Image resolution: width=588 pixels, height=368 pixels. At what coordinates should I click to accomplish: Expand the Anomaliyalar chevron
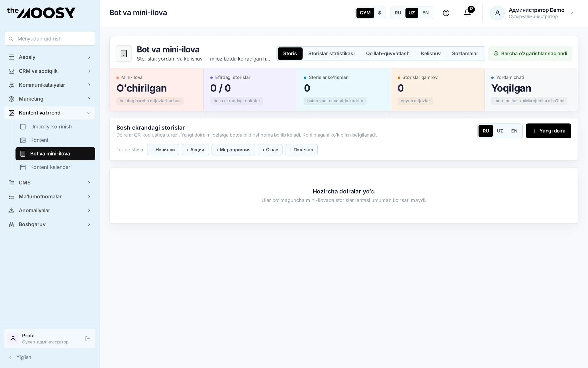coord(89,210)
